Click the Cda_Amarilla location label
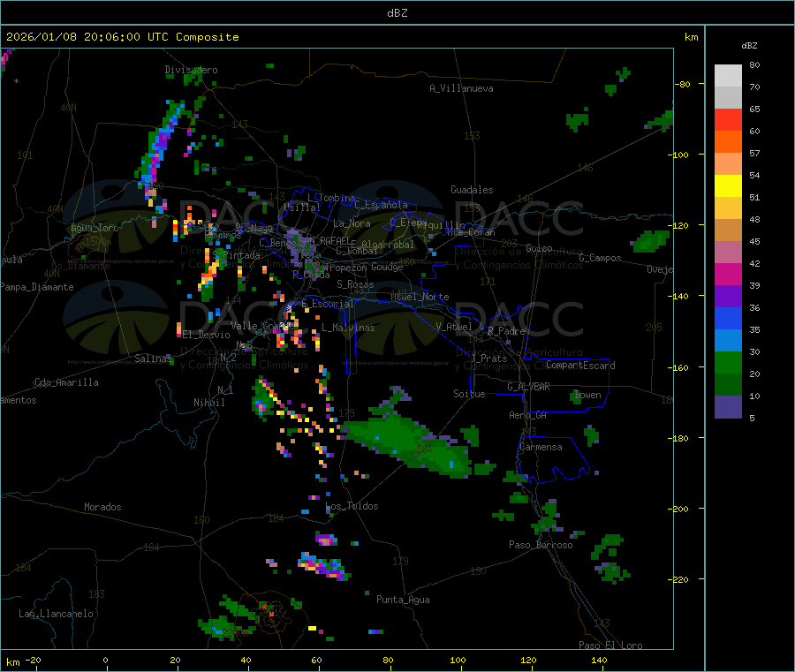 [x=66, y=382]
